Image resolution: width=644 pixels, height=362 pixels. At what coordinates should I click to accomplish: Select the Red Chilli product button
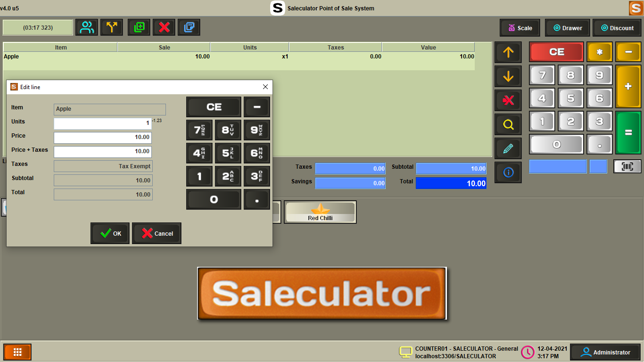320,212
